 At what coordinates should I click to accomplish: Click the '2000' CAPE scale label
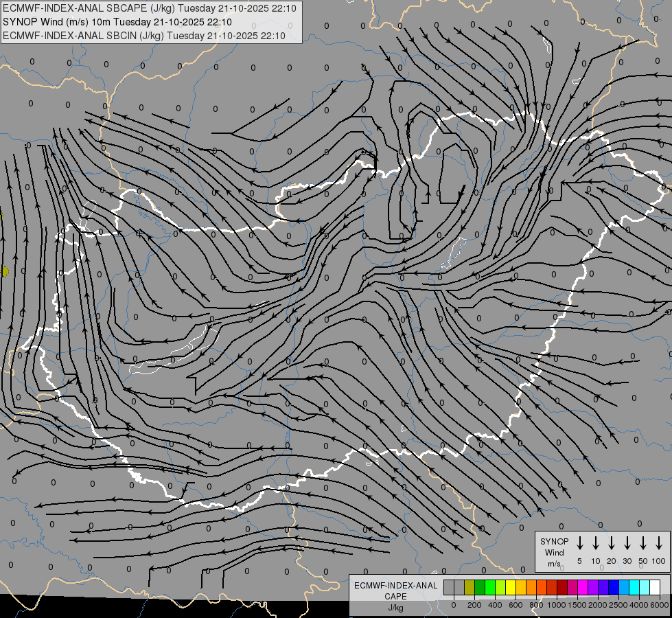(597, 605)
